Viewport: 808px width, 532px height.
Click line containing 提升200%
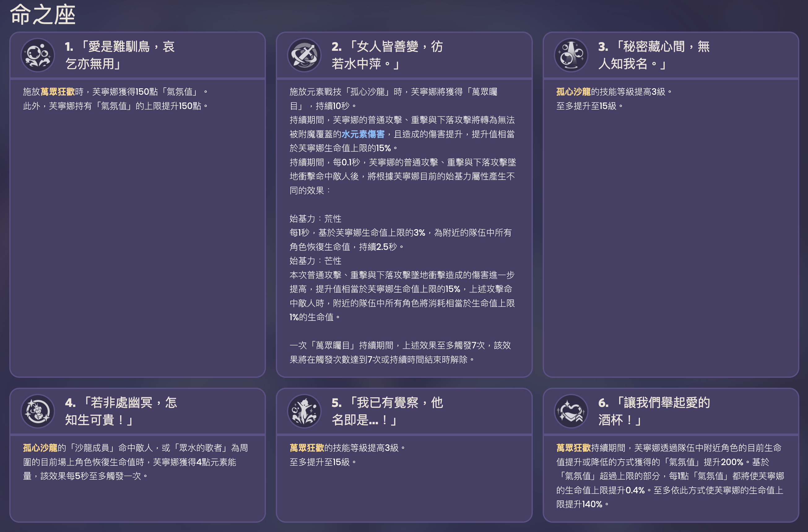(663, 462)
